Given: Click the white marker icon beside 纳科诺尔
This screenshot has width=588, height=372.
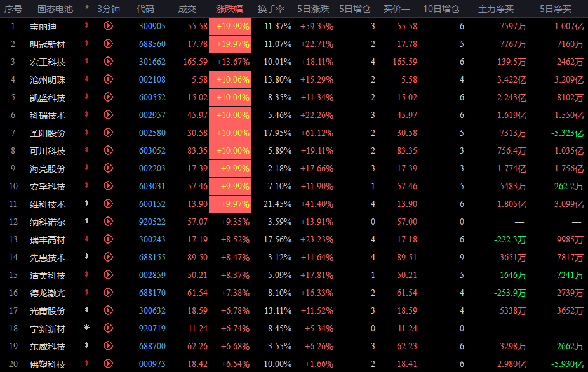Looking at the screenshot, I should [87, 222].
